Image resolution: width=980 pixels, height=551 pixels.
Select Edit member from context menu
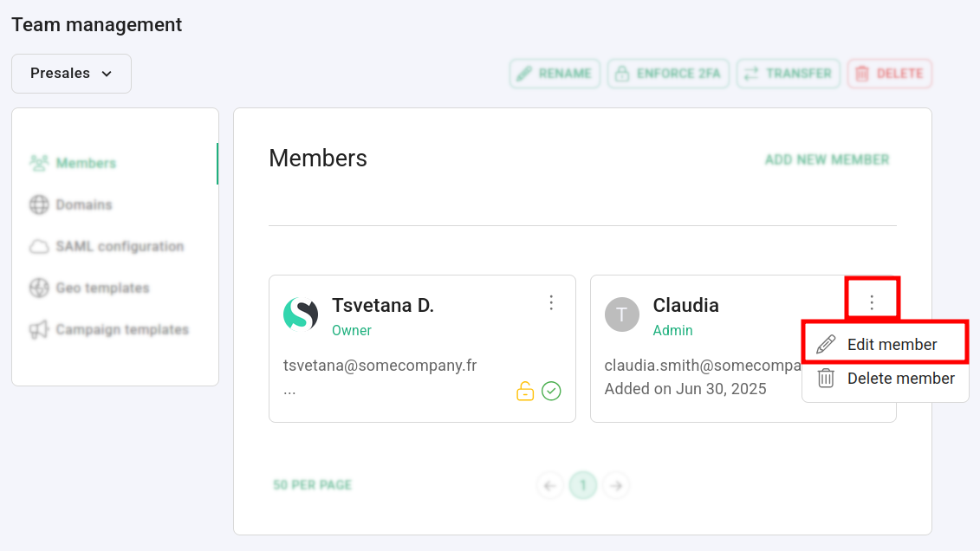[892, 344]
